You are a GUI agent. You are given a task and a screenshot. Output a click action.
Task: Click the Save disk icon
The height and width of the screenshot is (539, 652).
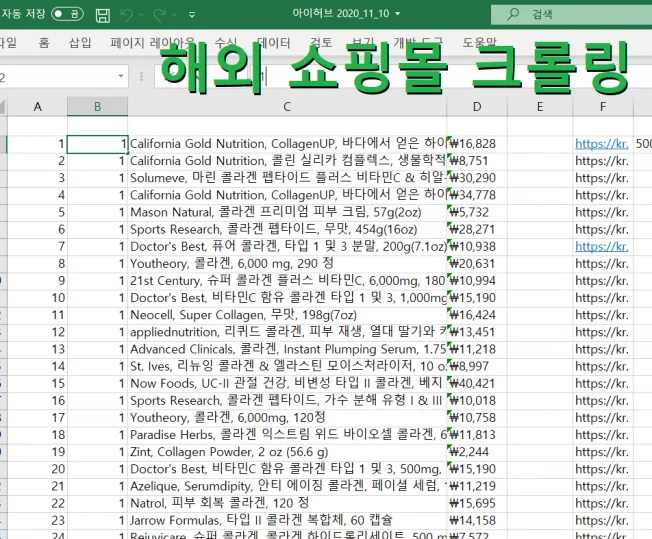point(103,15)
